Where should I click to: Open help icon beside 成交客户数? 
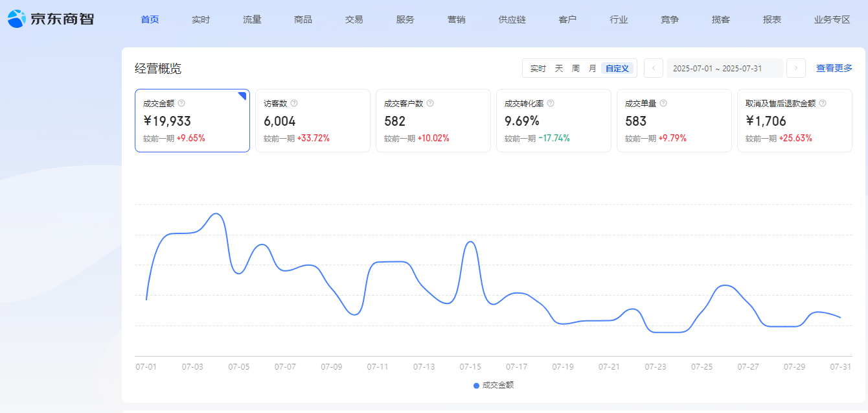click(x=430, y=103)
